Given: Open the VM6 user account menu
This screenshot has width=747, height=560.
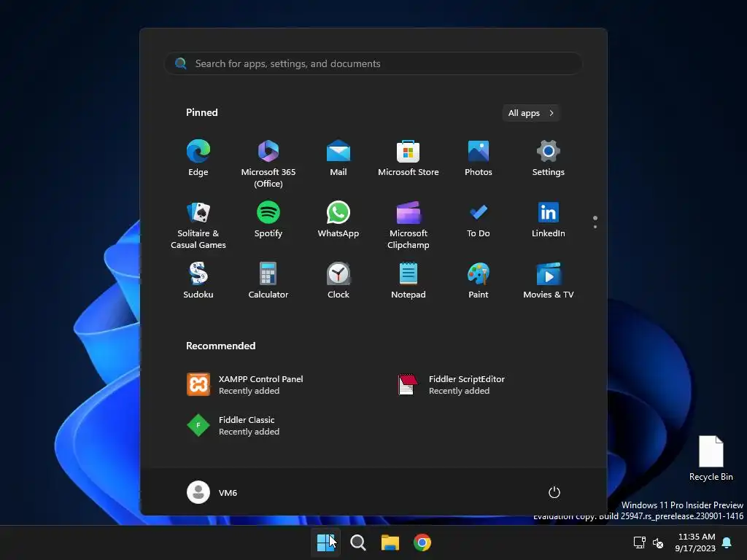Looking at the screenshot, I should [x=212, y=492].
